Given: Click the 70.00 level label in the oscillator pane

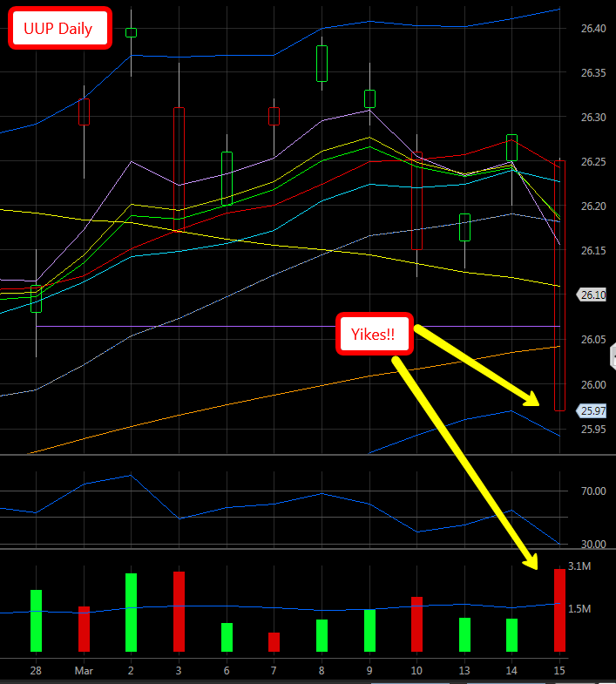Looking at the screenshot, I should pos(593,491).
